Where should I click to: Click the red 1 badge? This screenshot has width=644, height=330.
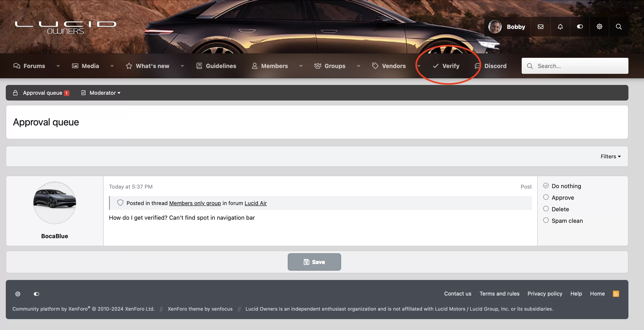point(66,93)
